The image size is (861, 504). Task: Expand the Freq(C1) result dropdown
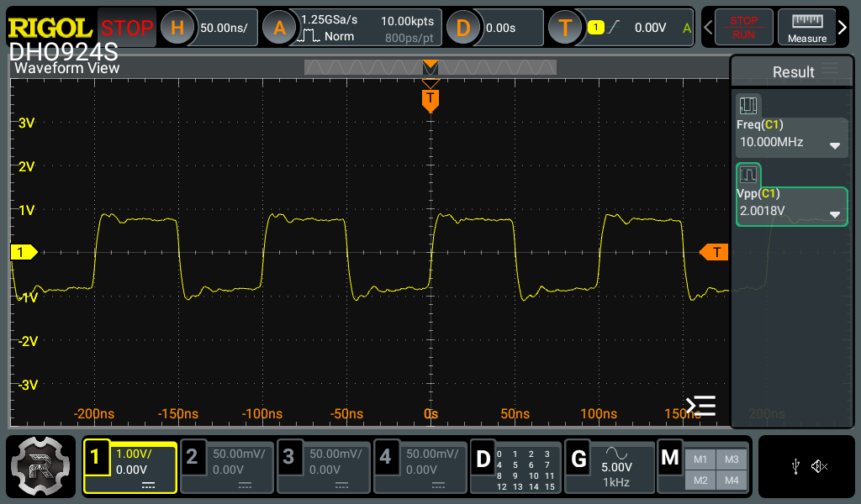pyautogui.click(x=835, y=146)
